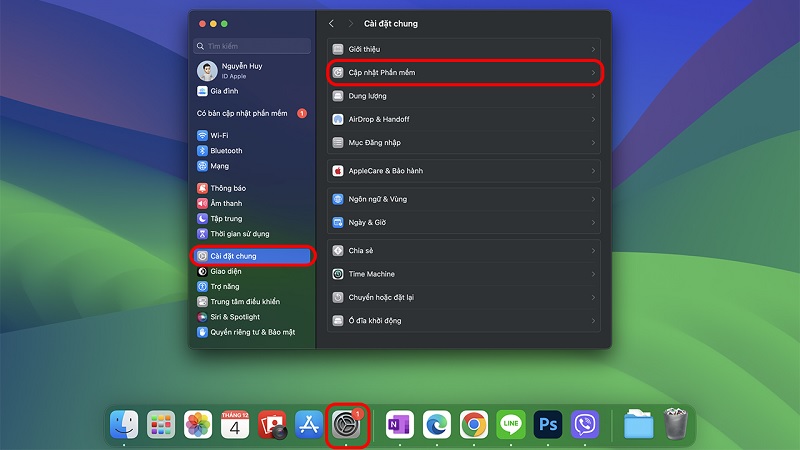Open Cập nhật Phần mềm row

coord(464,72)
